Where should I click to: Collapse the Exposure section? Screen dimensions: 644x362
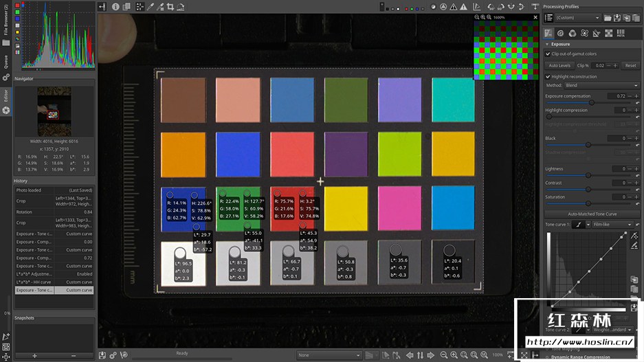click(548, 44)
